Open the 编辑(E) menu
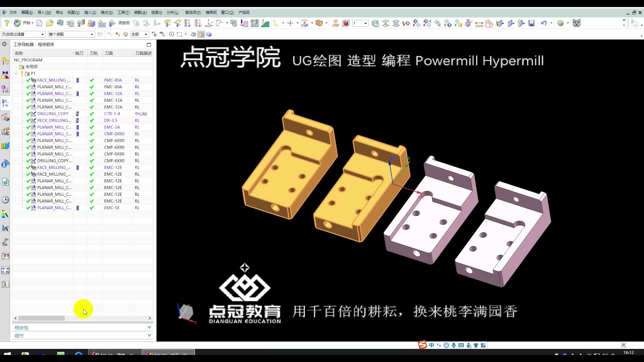Image resolution: width=644 pixels, height=362 pixels. pos(27,12)
